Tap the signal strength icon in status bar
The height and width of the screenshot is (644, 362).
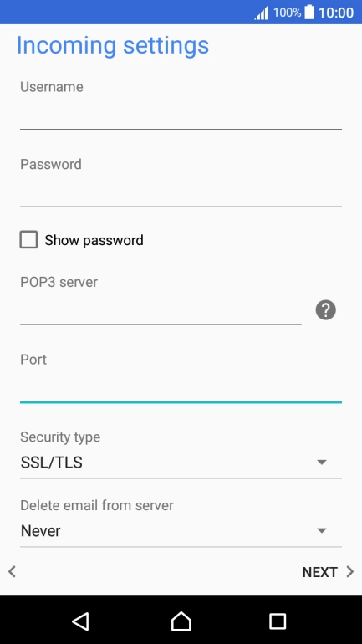(262, 13)
